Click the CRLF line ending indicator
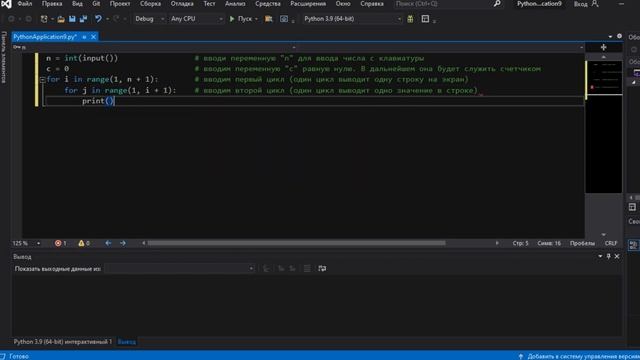 click(x=611, y=243)
